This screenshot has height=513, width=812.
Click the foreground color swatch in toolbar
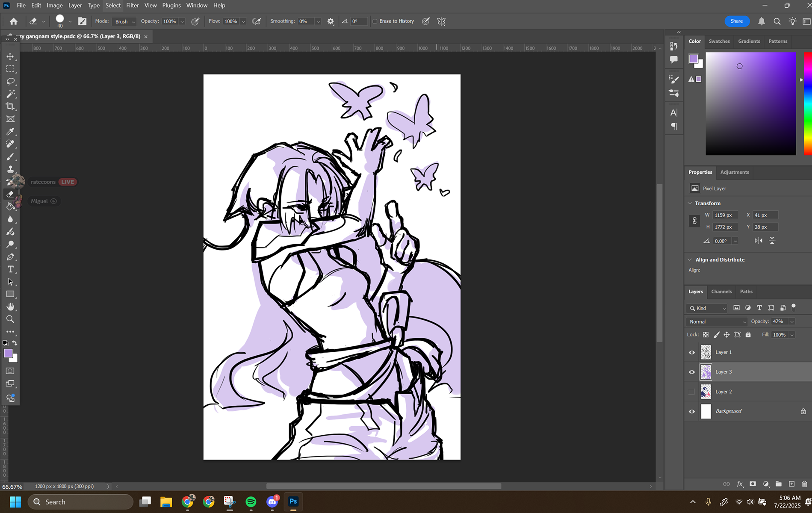point(8,353)
